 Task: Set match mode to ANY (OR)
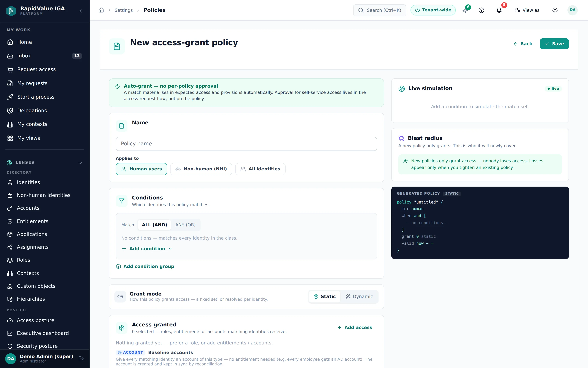185,225
